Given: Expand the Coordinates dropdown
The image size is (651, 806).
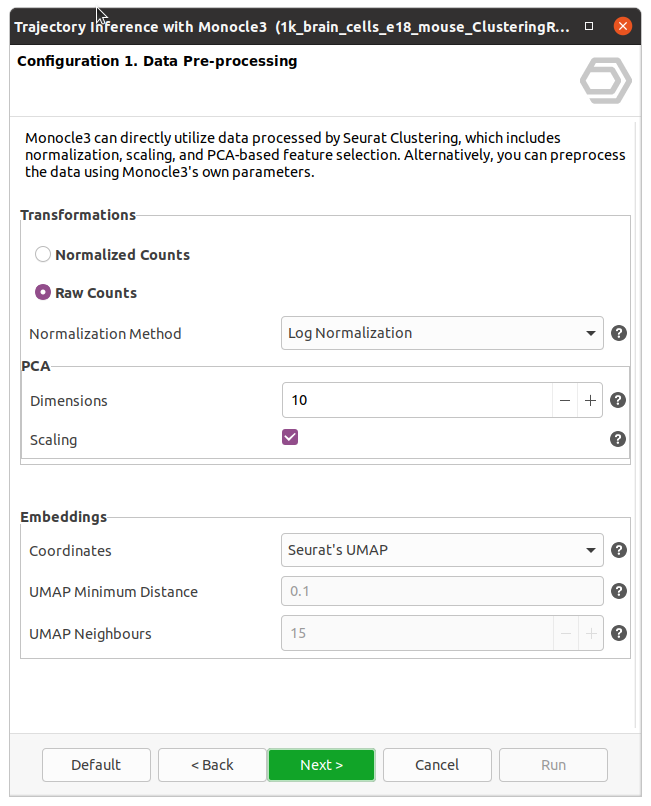Looking at the screenshot, I should click(442, 550).
